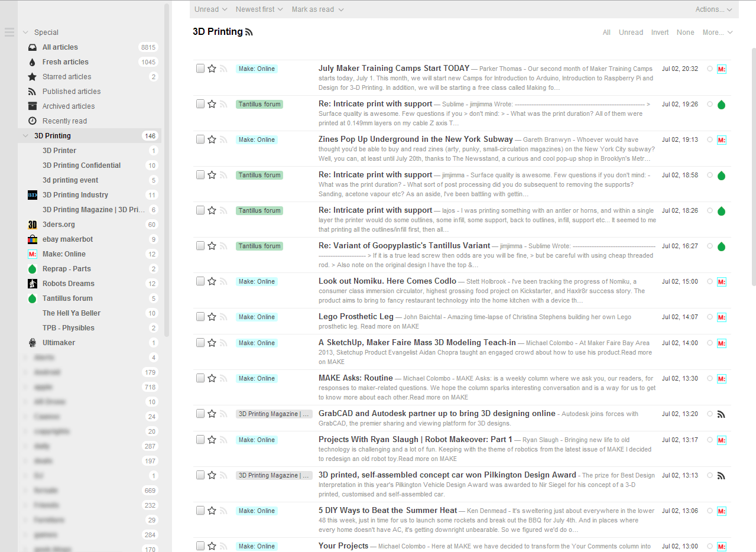Open the 3D Printing feed title link

218,32
